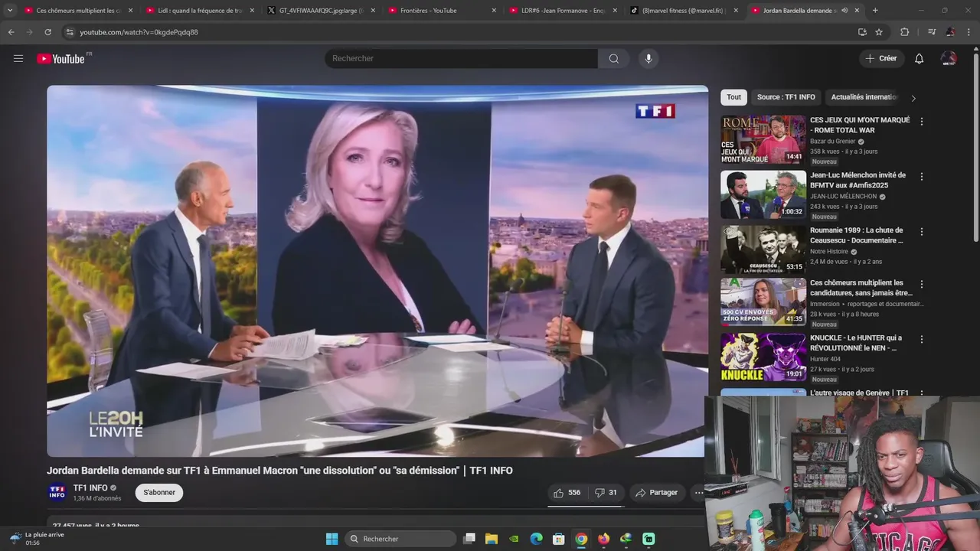Viewport: 980px width, 551px height.
Task: Open the Chrome profile avatar
Action: point(950,32)
